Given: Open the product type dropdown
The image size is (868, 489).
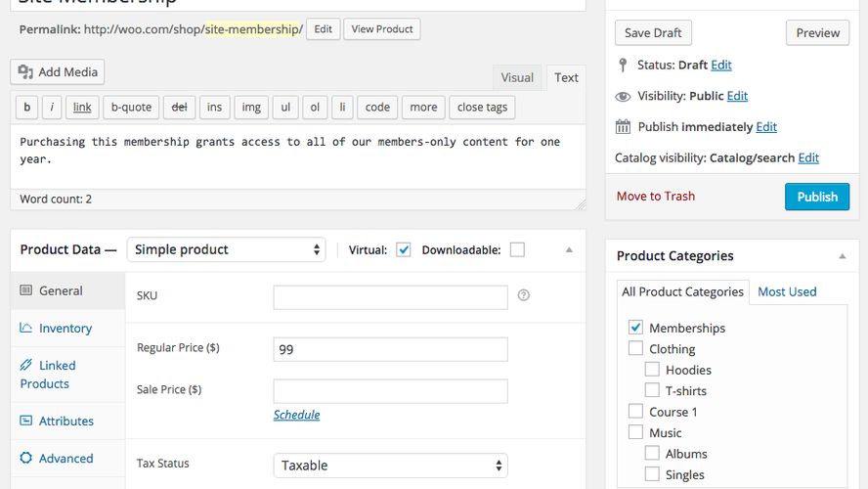Looking at the screenshot, I should 226,250.
